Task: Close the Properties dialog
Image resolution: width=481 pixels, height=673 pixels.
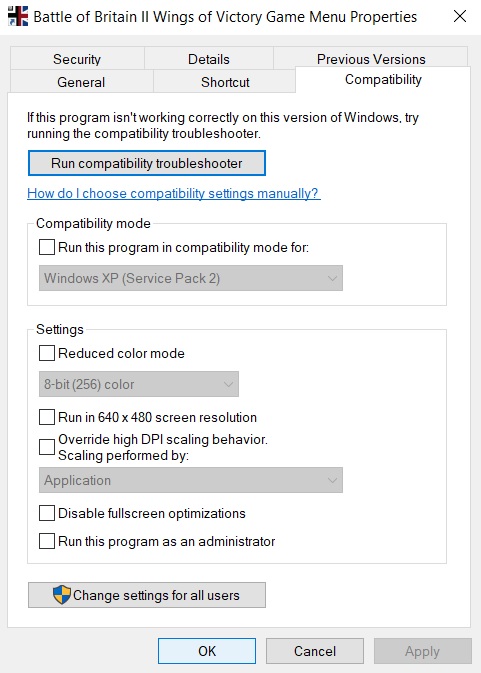Action: click(x=460, y=16)
